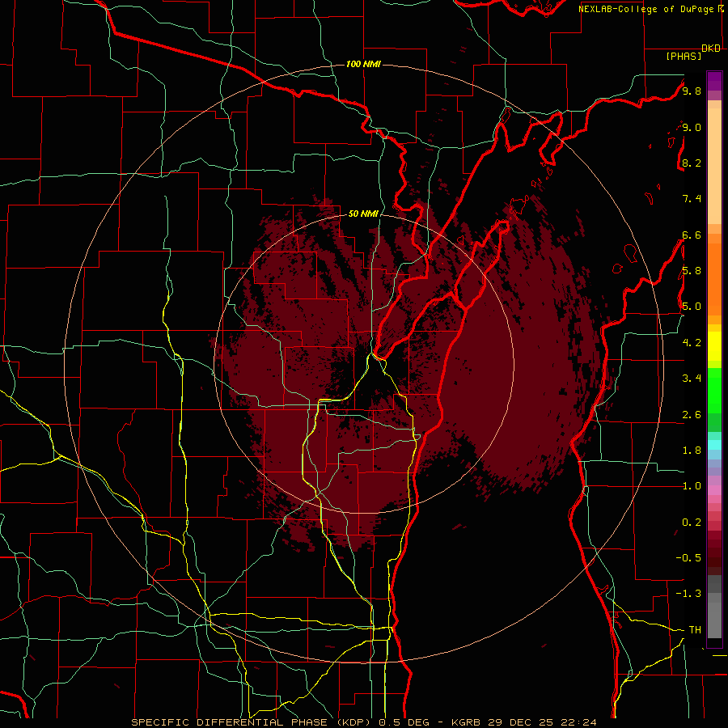
Task: Select the purple top segment of the color scale
Action: point(714,81)
